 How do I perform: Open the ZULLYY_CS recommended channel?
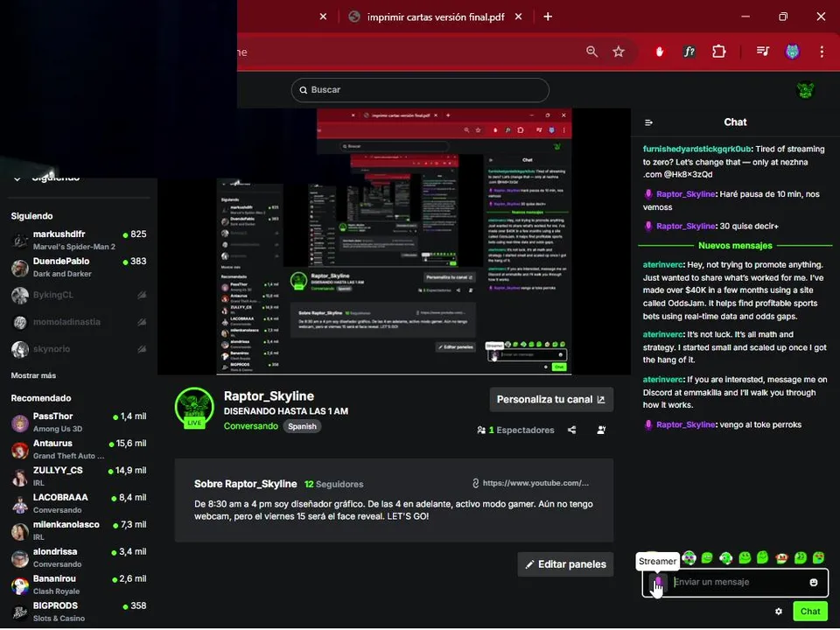79,477
